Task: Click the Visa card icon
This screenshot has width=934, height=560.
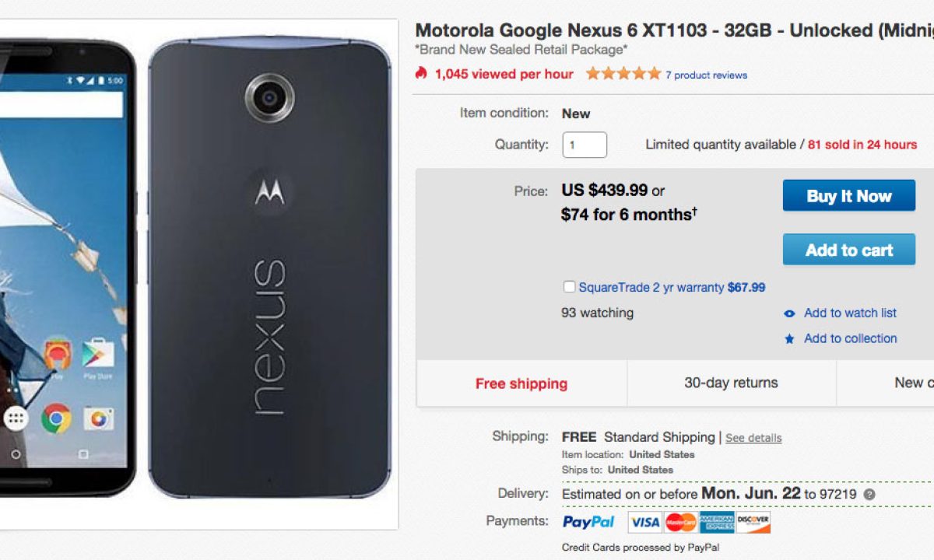Action: click(x=644, y=522)
